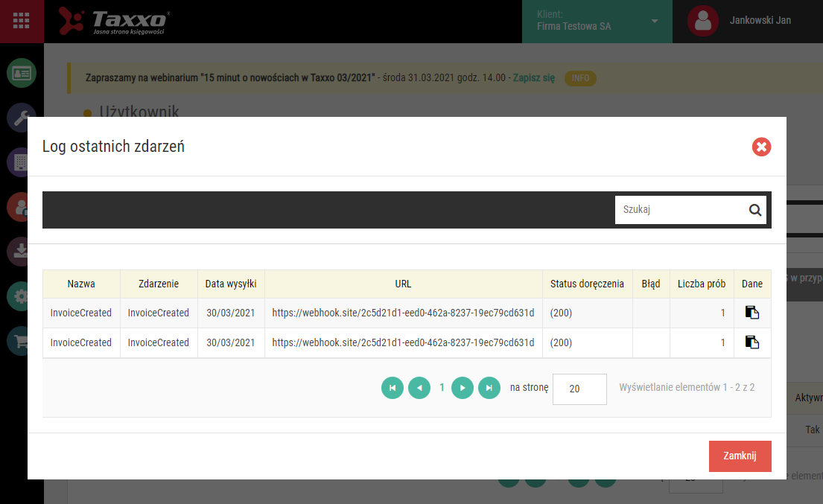This screenshot has height=504, width=823.
Task: Open the shopping cart sidebar icon
Action: 21,342
